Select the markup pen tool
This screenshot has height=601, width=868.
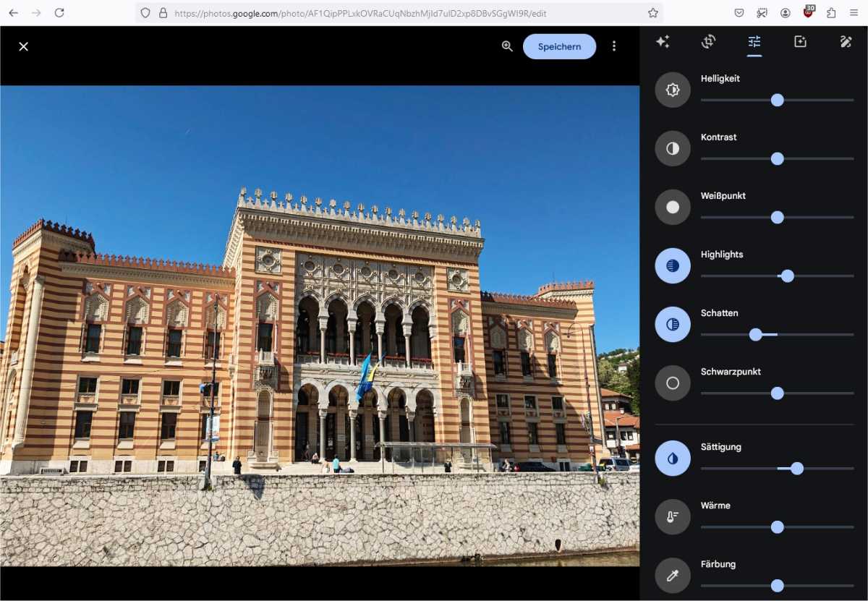tap(846, 42)
